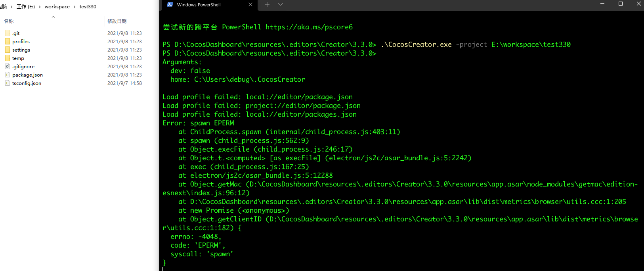This screenshot has width=644, height=271.
Task: Select the temp folder icon
Action: pos(8,58)
